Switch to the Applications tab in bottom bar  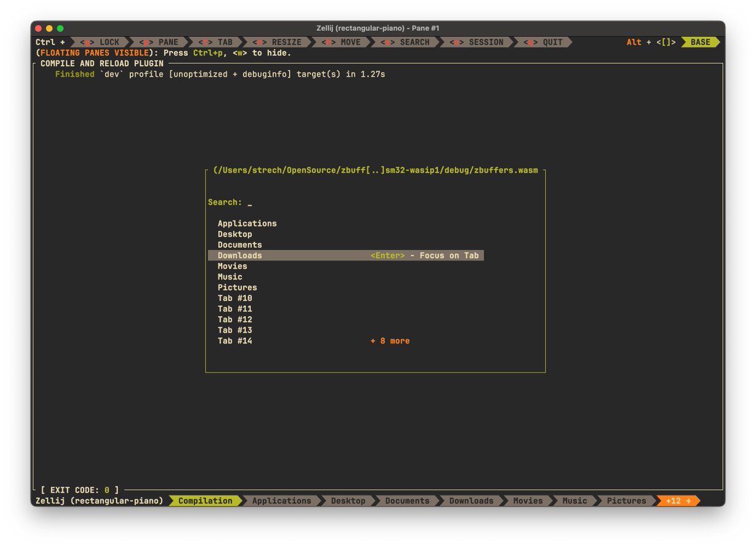(x=282, y=501)
